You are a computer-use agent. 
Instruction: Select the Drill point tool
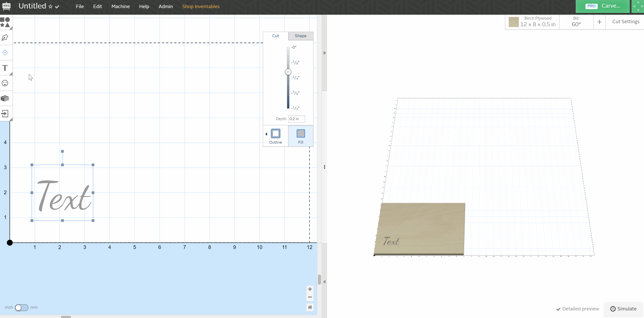[5, 53]
